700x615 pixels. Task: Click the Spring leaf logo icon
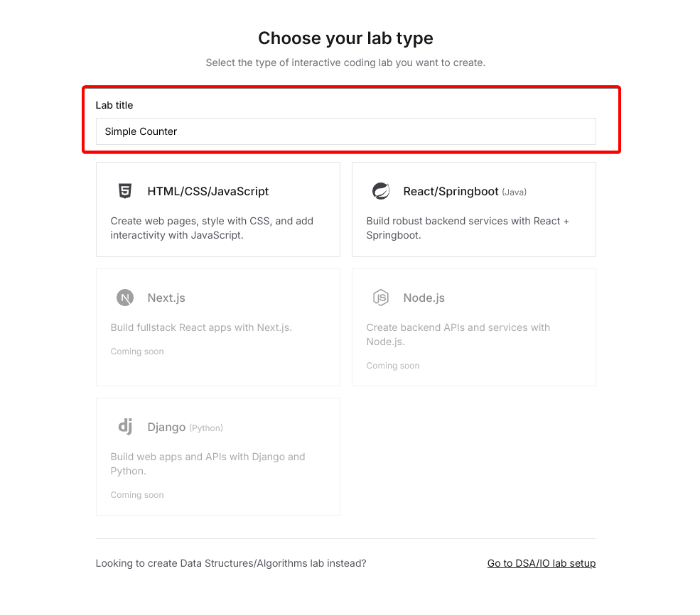(x=381, y=191)
